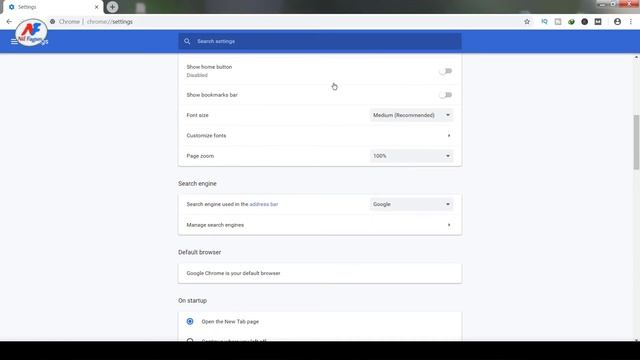Click the browser back arrow
This screenshot has width=640, height=360.
[x=9, y=22]
